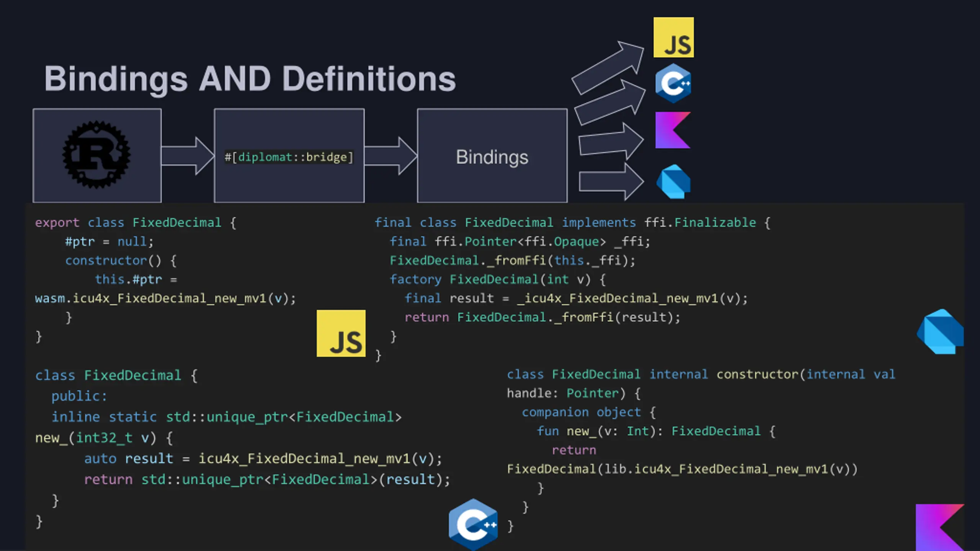This screenshot has width=980, height=551.
Task: Click the C++ logo beside the arrows
Action: pos(673,83)
